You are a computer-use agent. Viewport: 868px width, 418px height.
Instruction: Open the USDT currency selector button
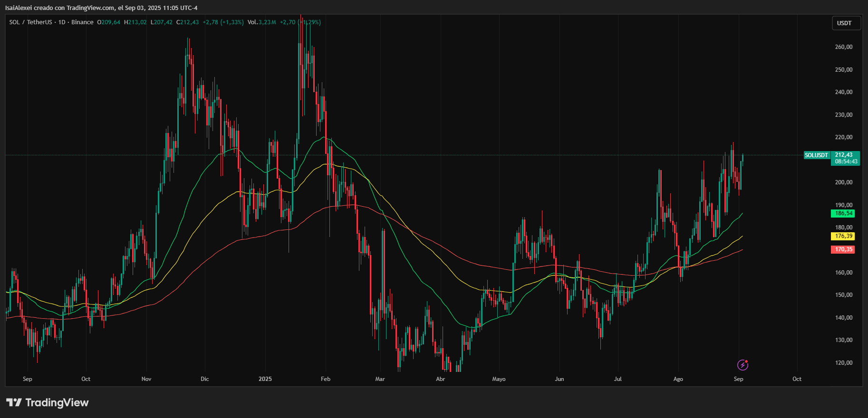846,23
